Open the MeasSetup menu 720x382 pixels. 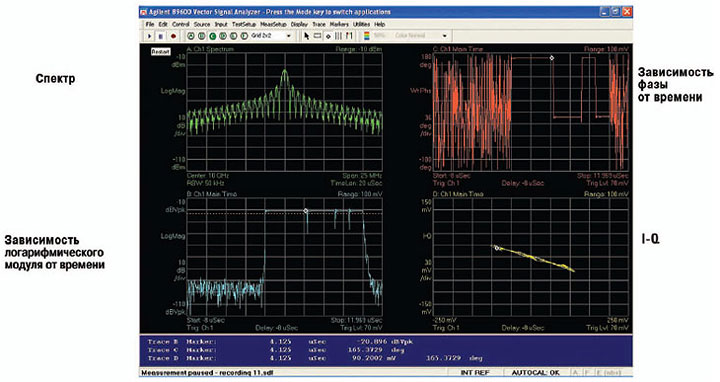coord(273,24)
